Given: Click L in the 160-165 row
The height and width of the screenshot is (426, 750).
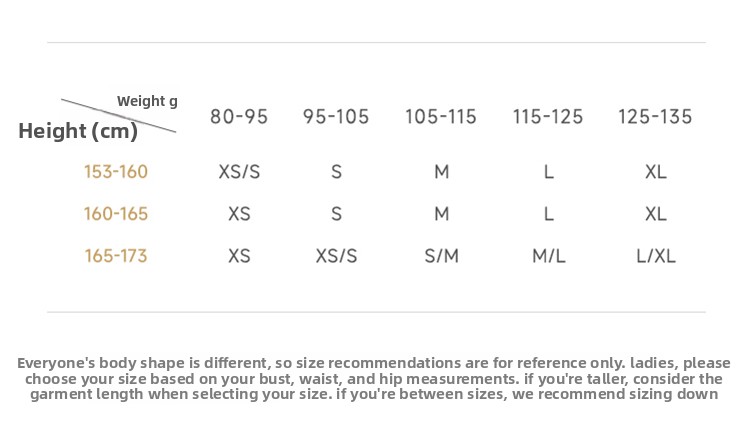Looking at the screenshot, I should [548, 214].
